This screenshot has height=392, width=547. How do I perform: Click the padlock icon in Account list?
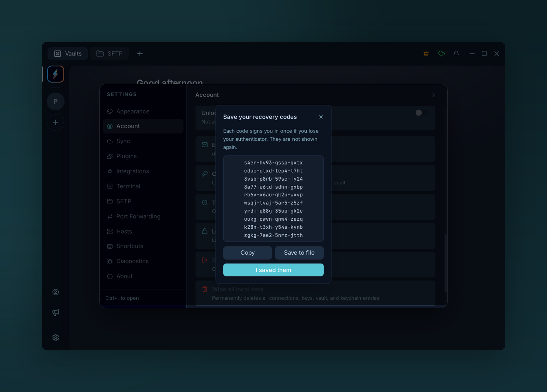point(205,231)
